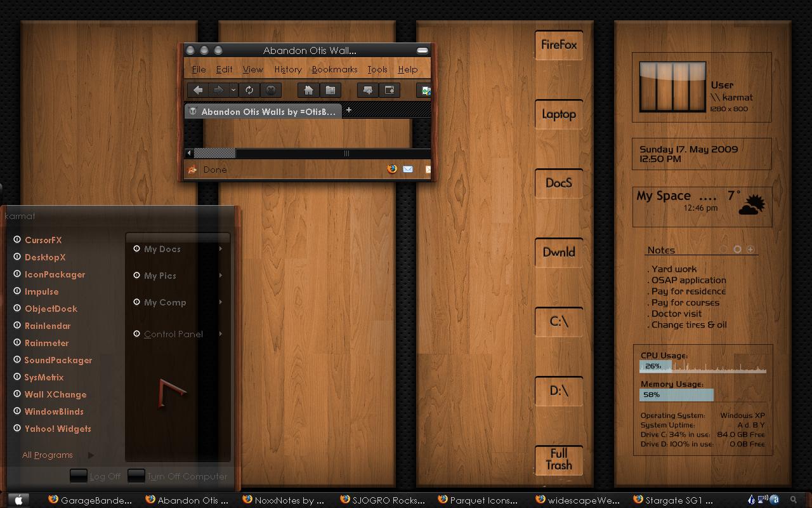The height and width of the screenshot is (508, 812).
Task: Expand the My Pics submenu arrow
Action: click(221, 276)
